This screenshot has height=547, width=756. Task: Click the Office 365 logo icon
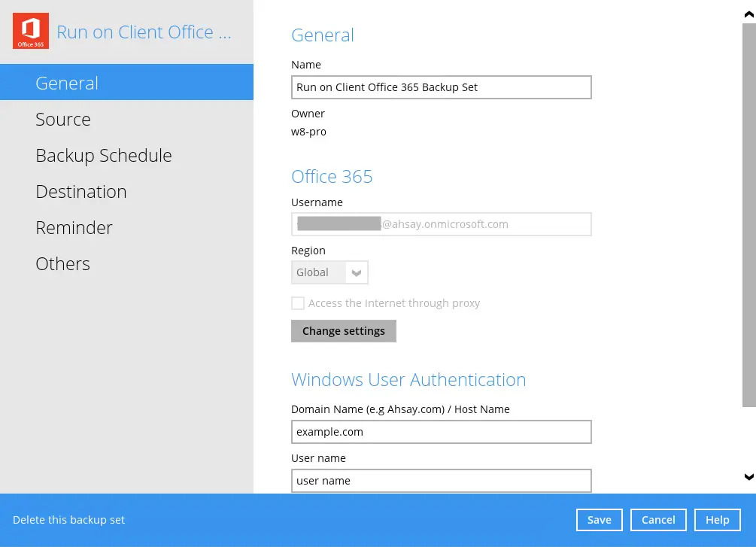(30, 31)
